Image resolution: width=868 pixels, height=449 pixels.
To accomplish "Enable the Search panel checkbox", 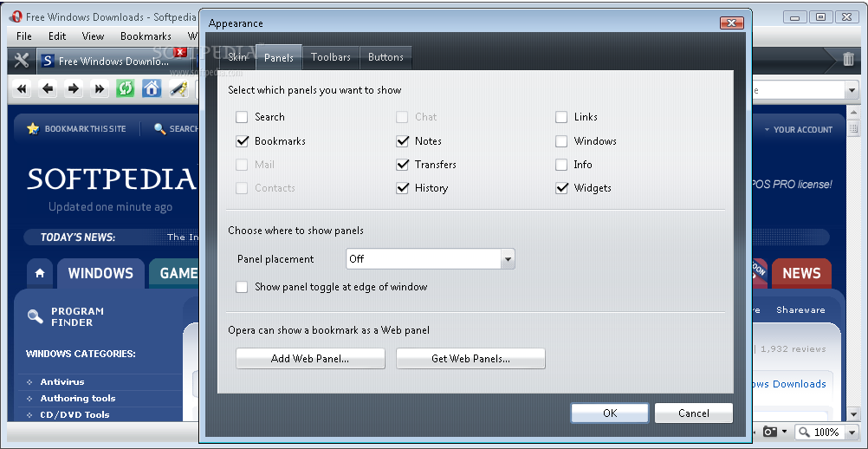I will [x=242, y=117].
